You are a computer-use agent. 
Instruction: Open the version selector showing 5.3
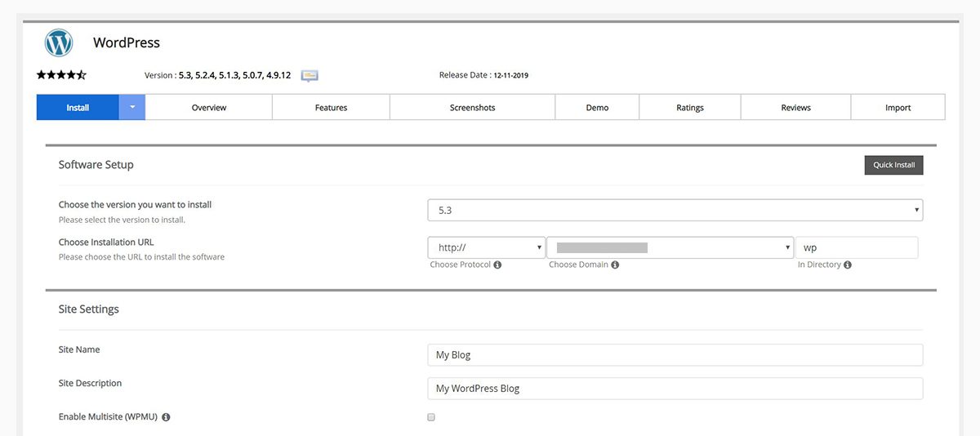[675, 210]
